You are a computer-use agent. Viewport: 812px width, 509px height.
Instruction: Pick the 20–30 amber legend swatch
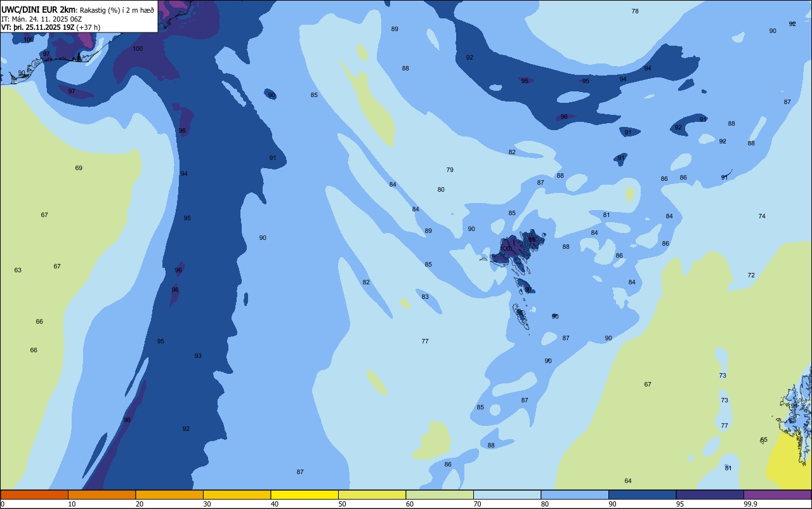[169, 494]
